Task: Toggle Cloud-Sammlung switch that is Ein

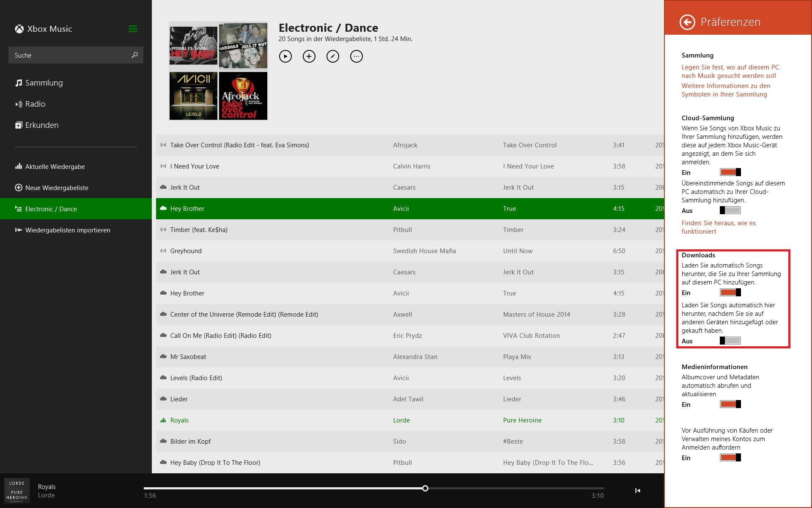Action: click(730, 172)
